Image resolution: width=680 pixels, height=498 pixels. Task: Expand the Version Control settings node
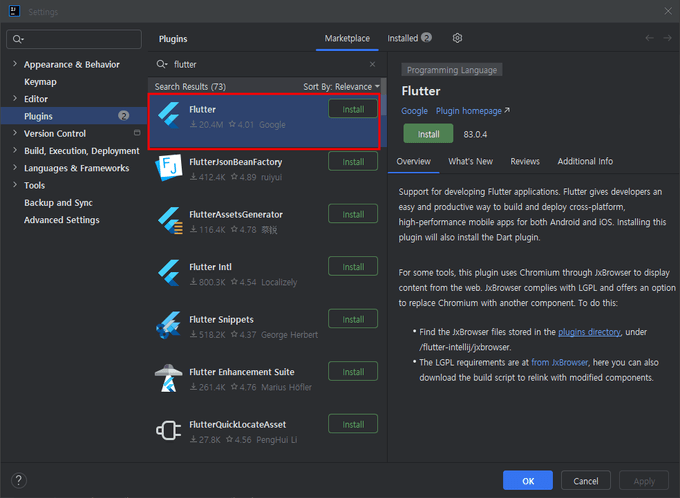pos(14,134)
